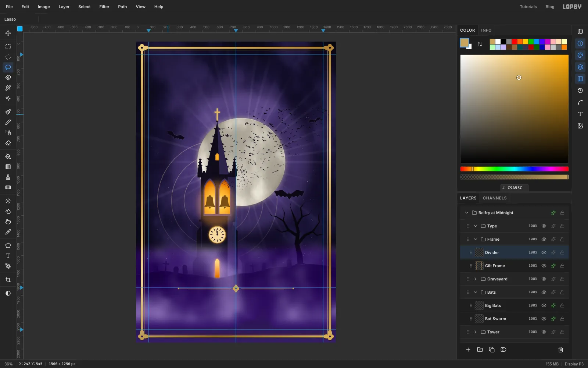Add a new layer with plus icon
This screenshot has width=588, height=368.
(468, 350)
